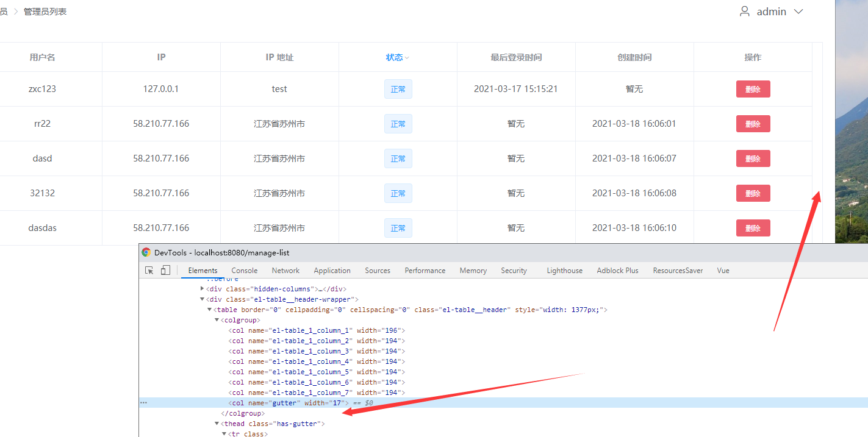Screen dimensions: 868x437
Task: Click the inspect element picker icon
Action: pyautogui.click(x=149, y=270)
